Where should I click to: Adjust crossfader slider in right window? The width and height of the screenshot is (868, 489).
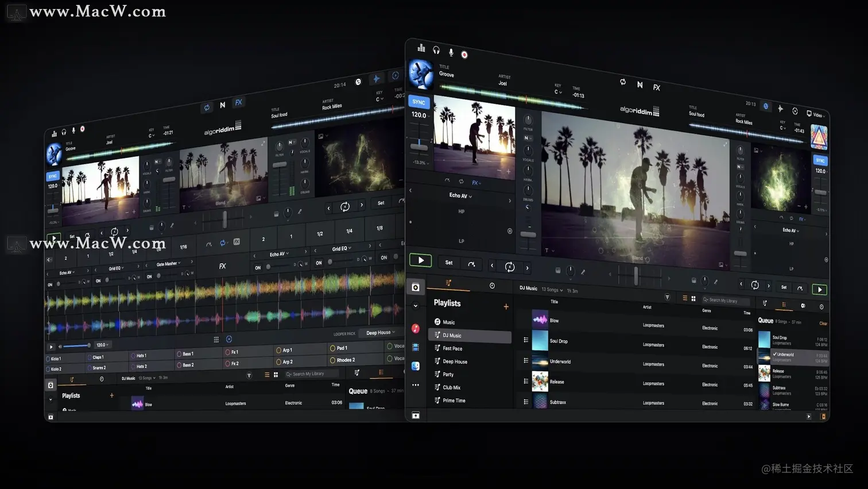point(636,276)
